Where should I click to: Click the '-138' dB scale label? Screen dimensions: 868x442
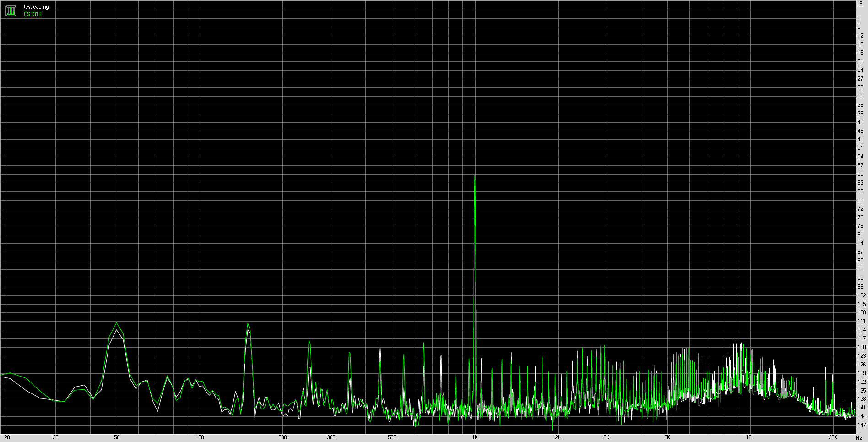click(861, 399)
